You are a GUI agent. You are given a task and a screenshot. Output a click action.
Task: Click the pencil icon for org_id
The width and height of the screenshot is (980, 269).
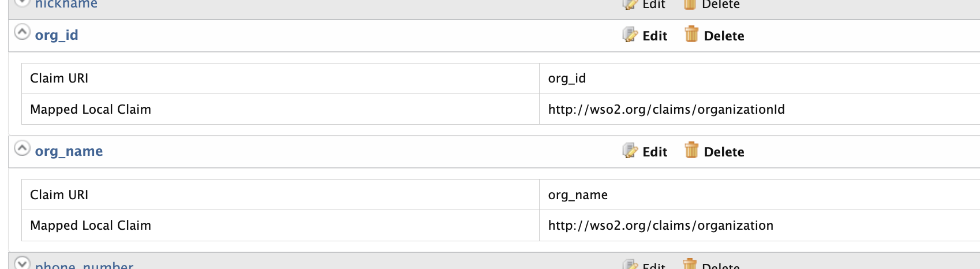(630, 35)
